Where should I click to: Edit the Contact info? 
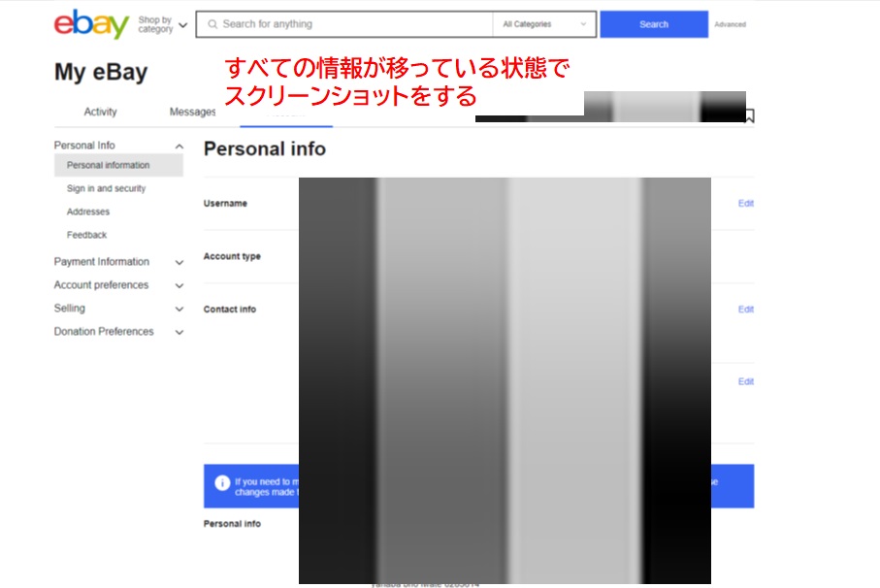coord(746,310)
